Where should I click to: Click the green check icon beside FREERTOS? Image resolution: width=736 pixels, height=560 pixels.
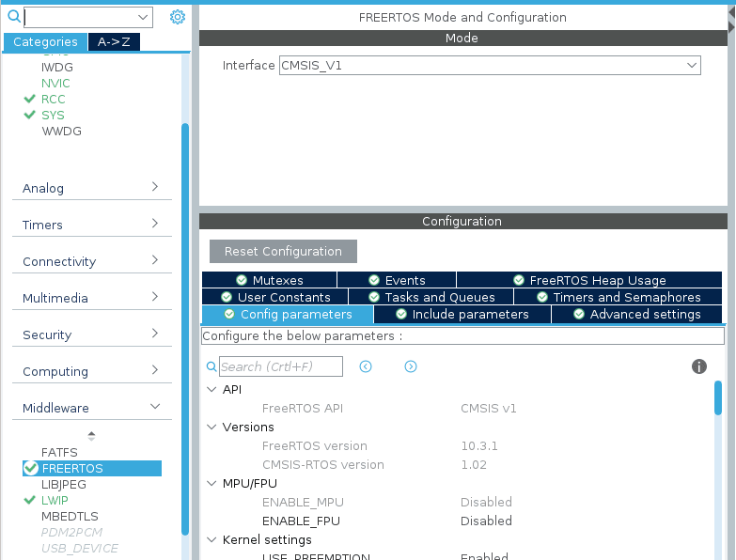(x=30, y=468)
